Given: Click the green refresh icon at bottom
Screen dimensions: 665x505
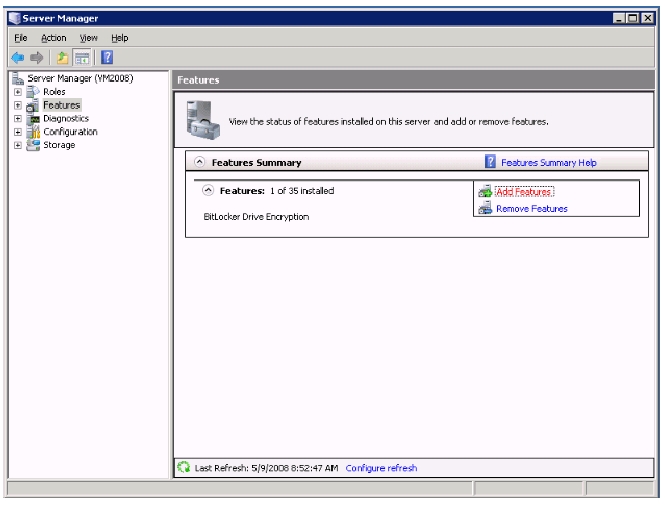Looking at the screenshot, I should [x=184, y=467].
